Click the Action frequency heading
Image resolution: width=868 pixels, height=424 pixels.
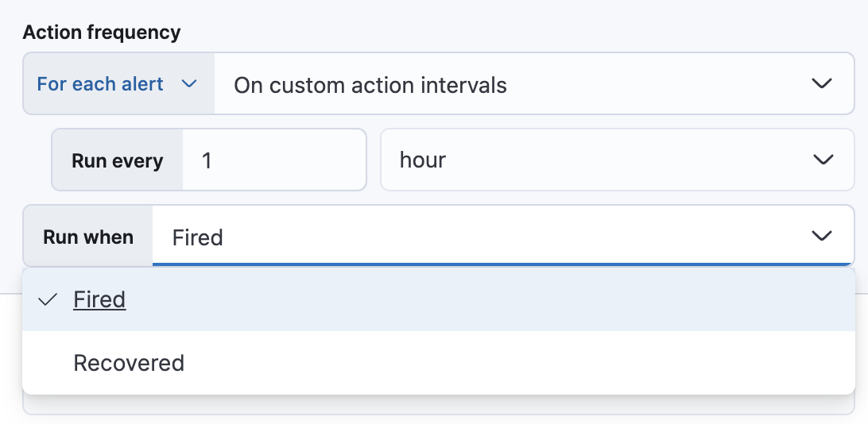[102, 33]
